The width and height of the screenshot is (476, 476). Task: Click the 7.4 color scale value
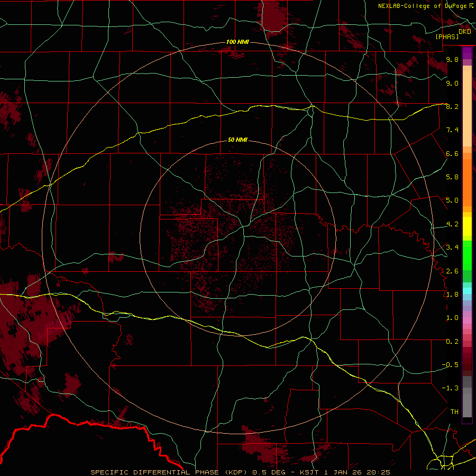click(x=452, y=130)
